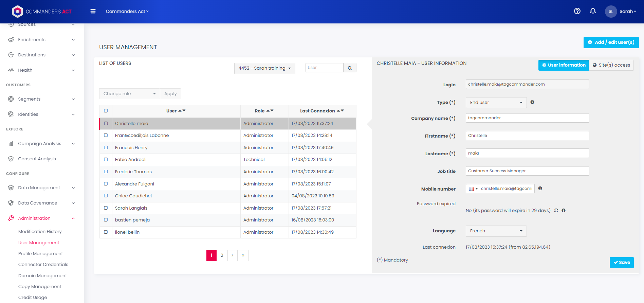Expand the Change role dropdown
Viewport: 644px width, 303px height.
[x=129, y=94]
